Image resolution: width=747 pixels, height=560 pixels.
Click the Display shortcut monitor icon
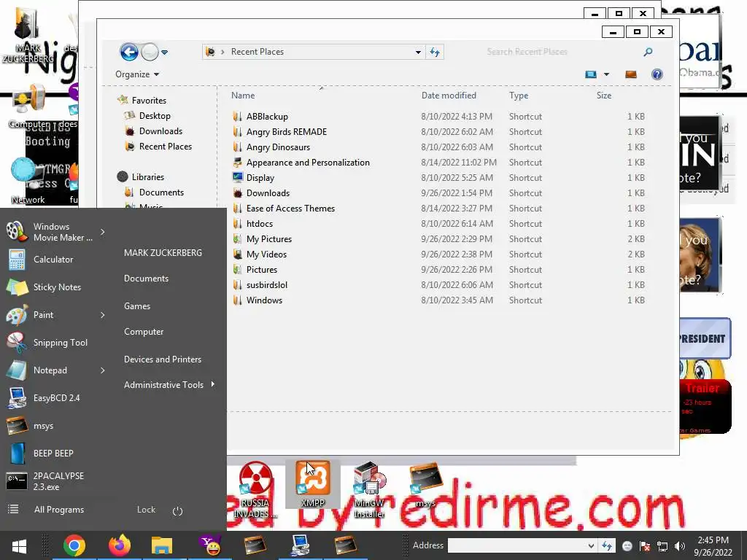[237, 178]
